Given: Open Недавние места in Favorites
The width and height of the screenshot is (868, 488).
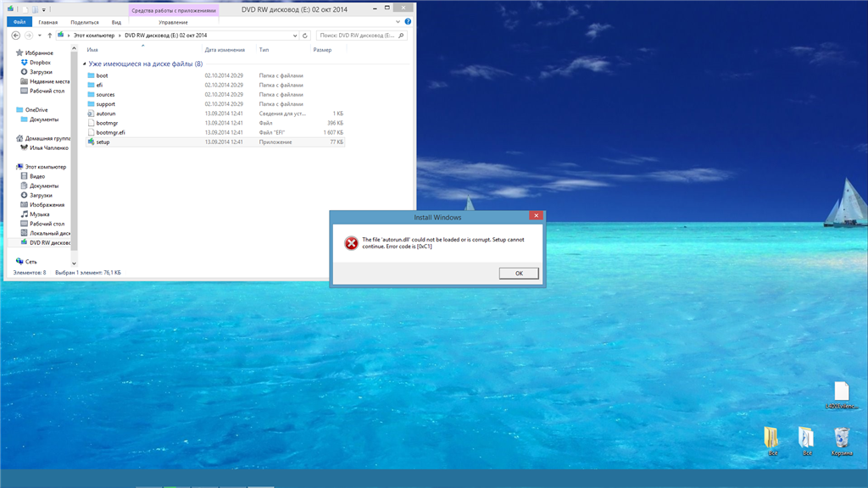Looking at the screenshot, I should pyautogui.click(x=49, y=81).
